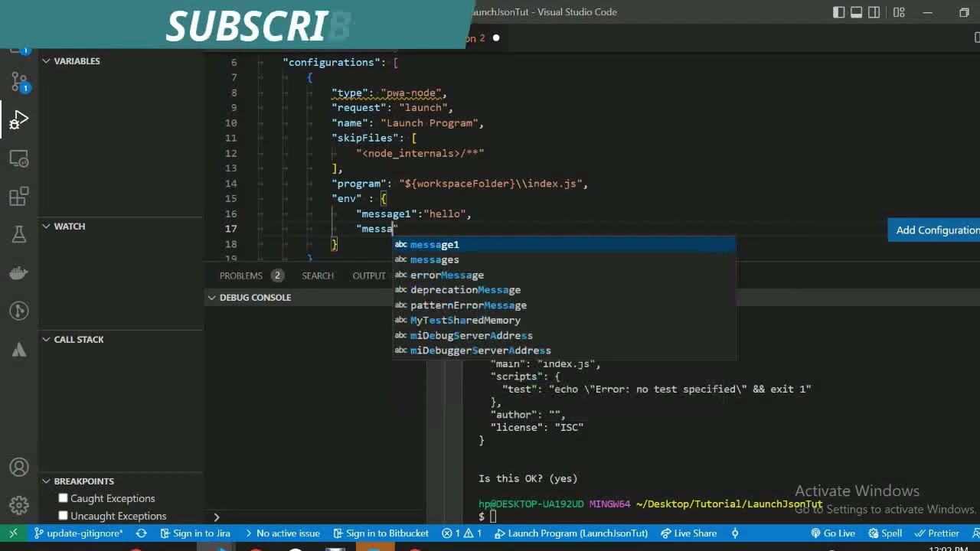This screenshot has height=551, width=980.
Task: Open the Testing flask view
Action: click(19, 235)
